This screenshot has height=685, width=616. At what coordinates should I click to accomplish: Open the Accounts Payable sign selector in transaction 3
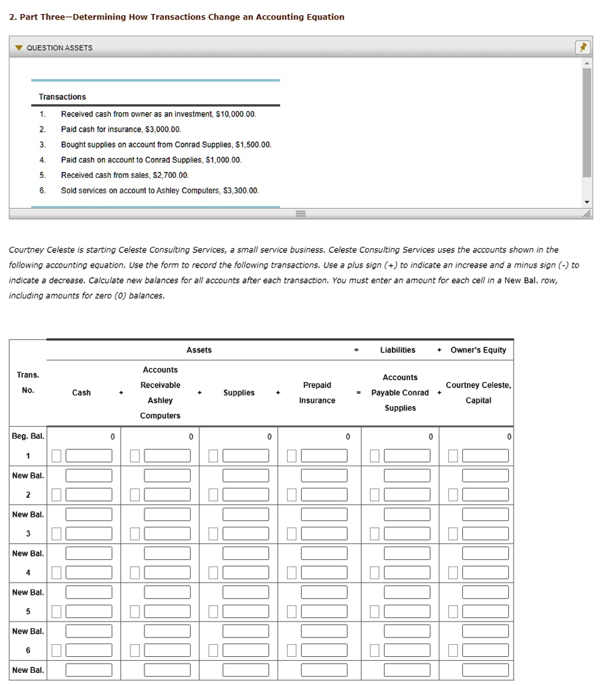point(375,534)
